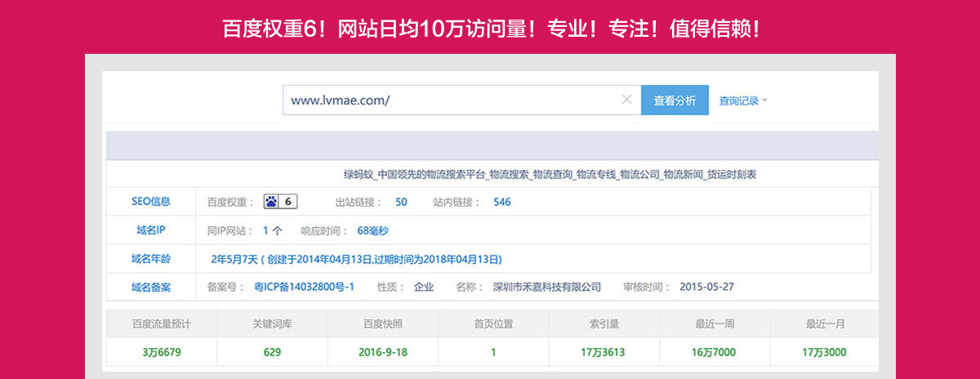Click the 最近一月 column header

point(826,323)
